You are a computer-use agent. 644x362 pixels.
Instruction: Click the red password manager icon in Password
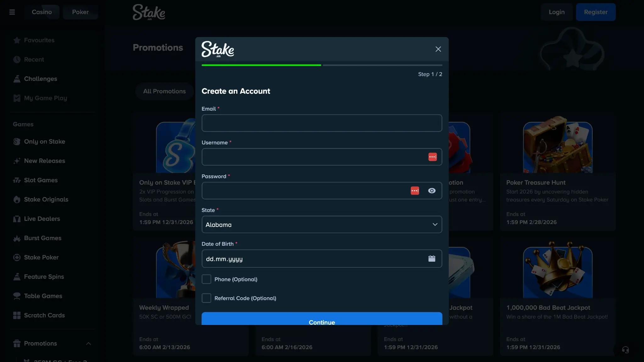(x=415, y=191)
